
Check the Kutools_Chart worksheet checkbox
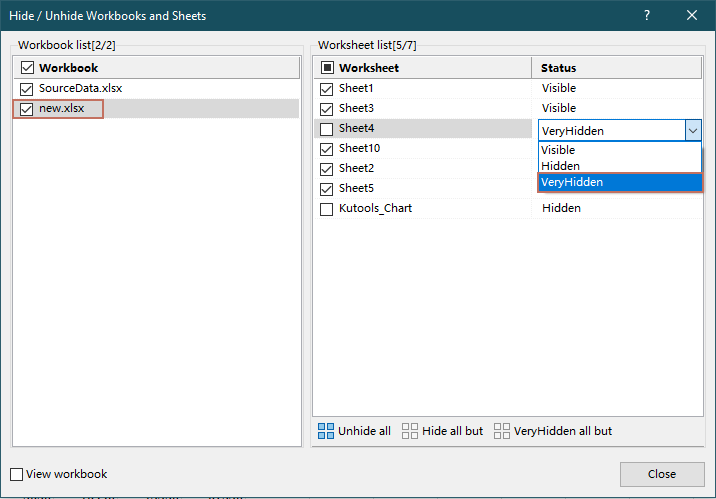tap(326, 209)
